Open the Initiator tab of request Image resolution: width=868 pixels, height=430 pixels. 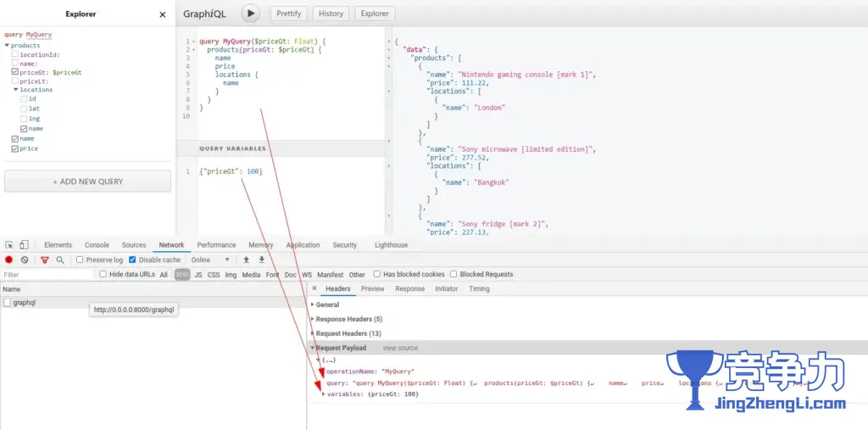[x=446, y=288]
